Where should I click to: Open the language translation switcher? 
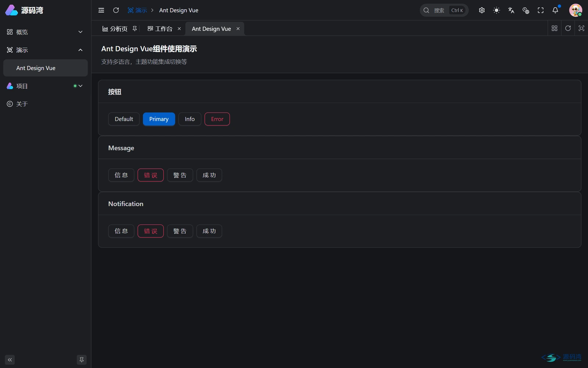[511, 10]
